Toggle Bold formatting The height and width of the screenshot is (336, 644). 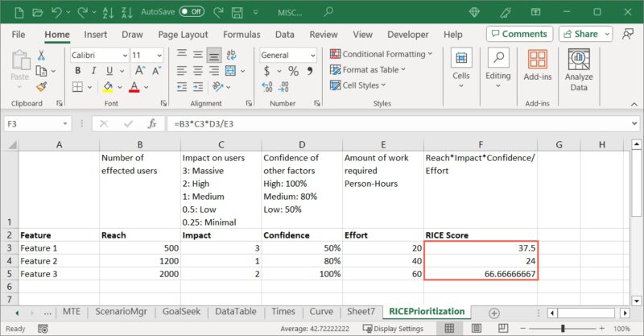pyautogui.click(x=77, y=71)
